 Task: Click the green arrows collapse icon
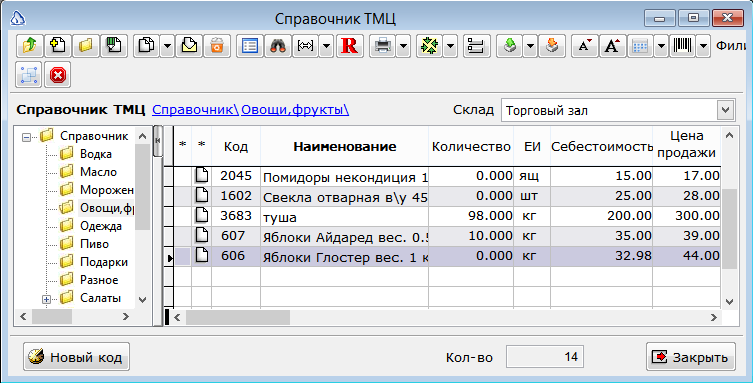click(429, 46)
